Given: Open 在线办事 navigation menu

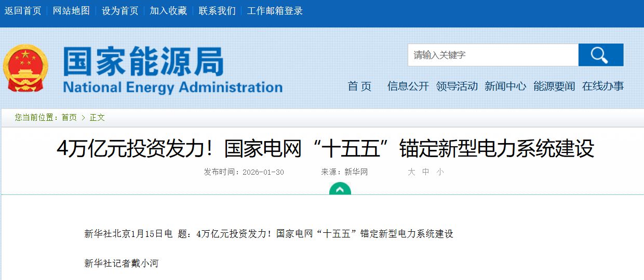Looking at the screenshot, I should [603, 87].
